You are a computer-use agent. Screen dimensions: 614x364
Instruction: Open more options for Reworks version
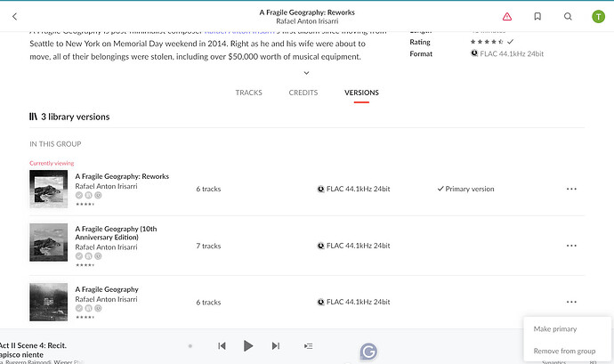click(570, 189)
